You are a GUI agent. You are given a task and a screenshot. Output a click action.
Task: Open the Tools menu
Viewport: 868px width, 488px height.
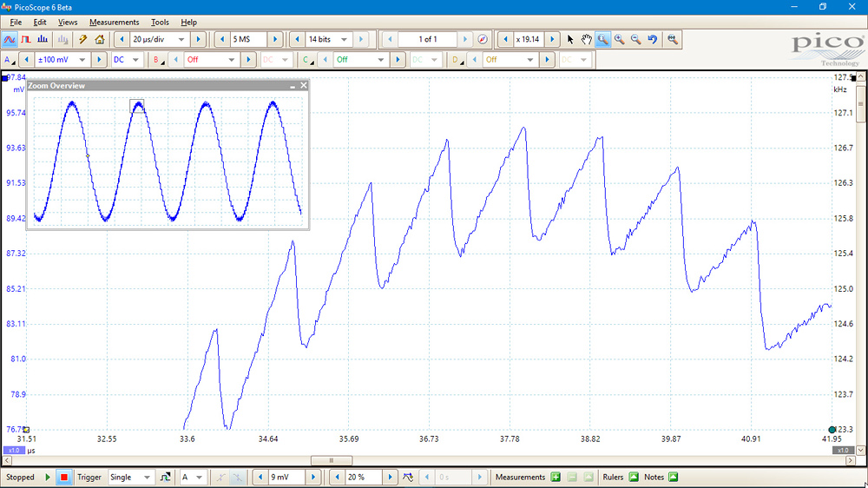tap(160, 23)
